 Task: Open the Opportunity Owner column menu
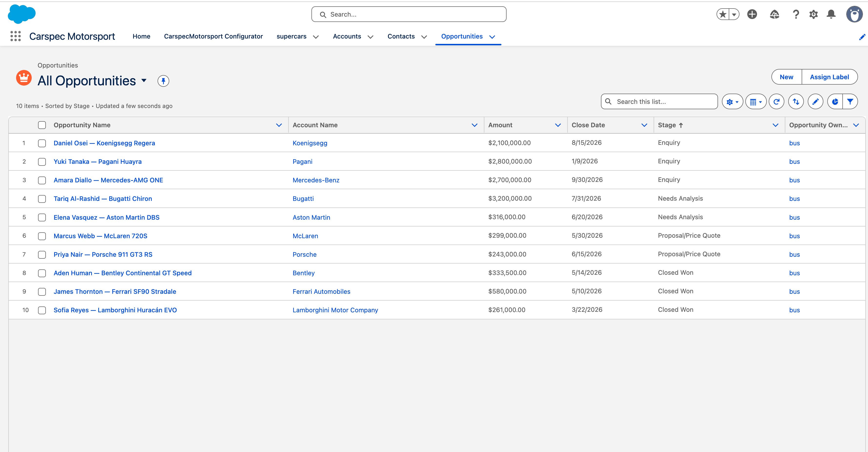pos(856,125)
